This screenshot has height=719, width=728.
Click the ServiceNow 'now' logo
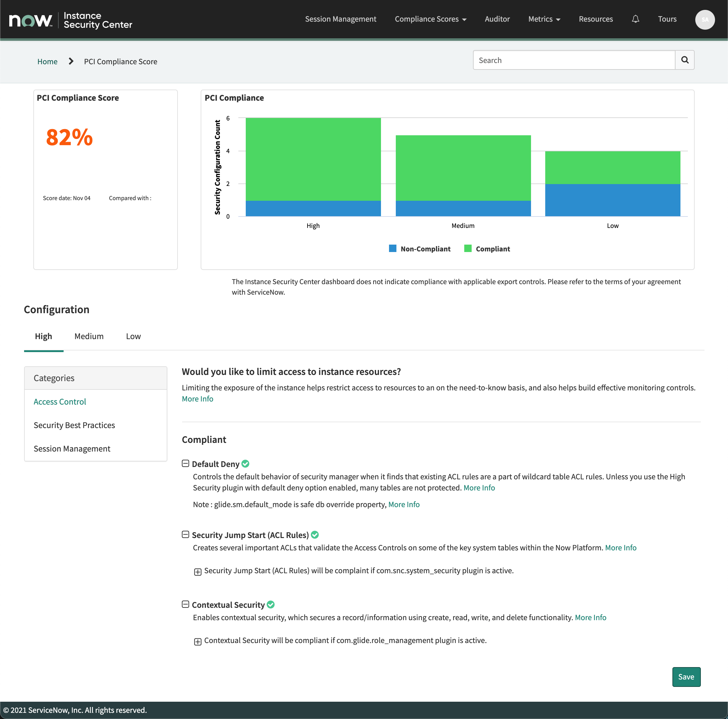(x=31, y=20)
